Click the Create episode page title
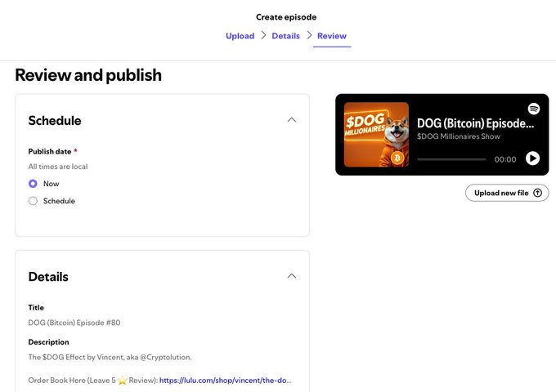This screenshot has width=556, height=392. point(286,17)
